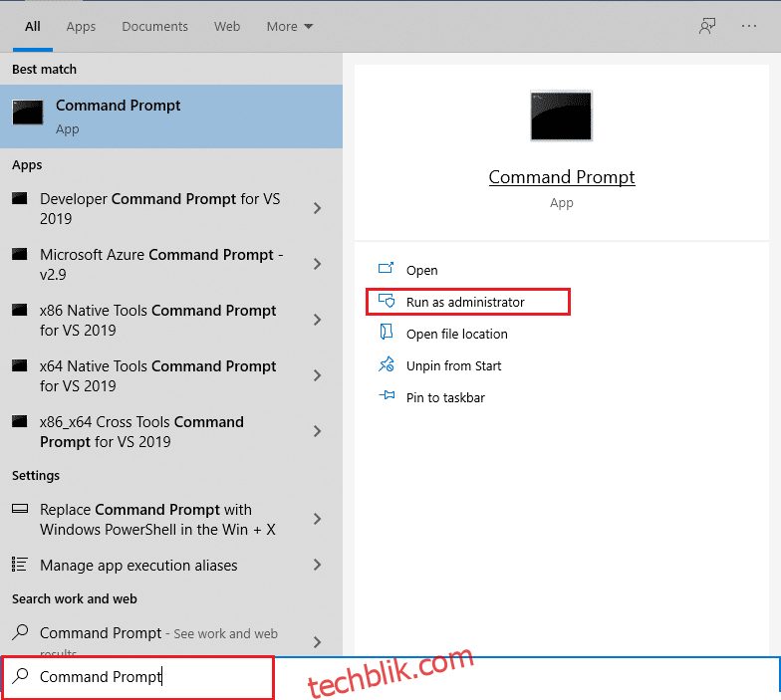Open x86 Native Tools Command Prompt
781x700 pixels.
157,320
